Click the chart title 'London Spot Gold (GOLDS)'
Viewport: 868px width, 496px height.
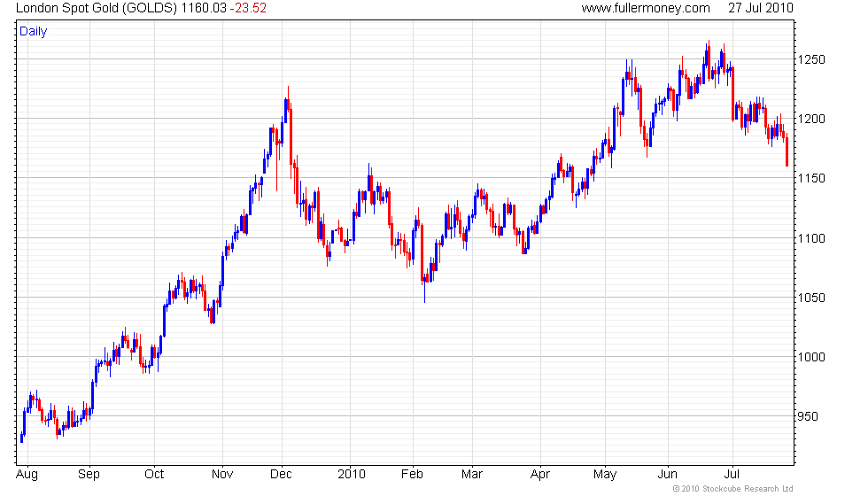coord(97,8)
